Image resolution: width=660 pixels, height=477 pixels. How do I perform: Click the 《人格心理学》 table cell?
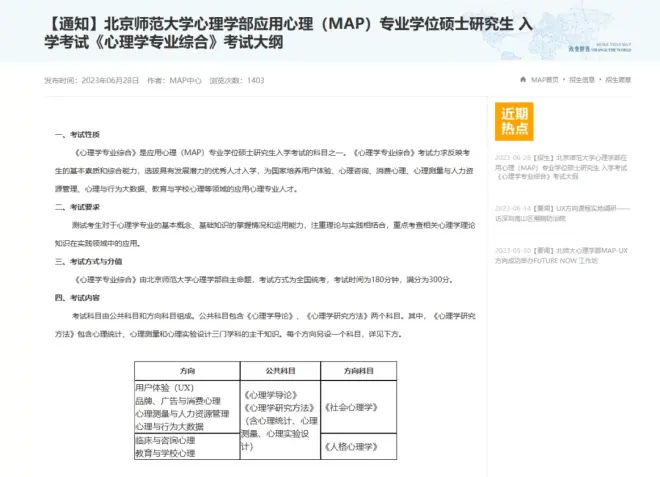(351, 447)
